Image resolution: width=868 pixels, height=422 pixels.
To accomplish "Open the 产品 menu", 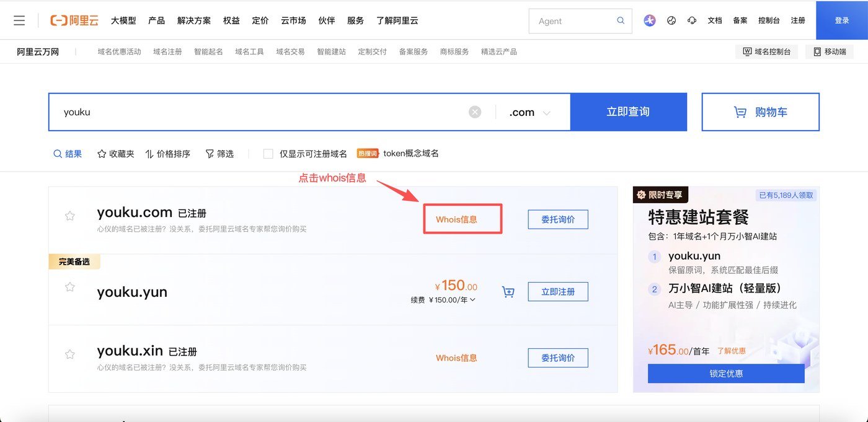I will tap(157, 20).
